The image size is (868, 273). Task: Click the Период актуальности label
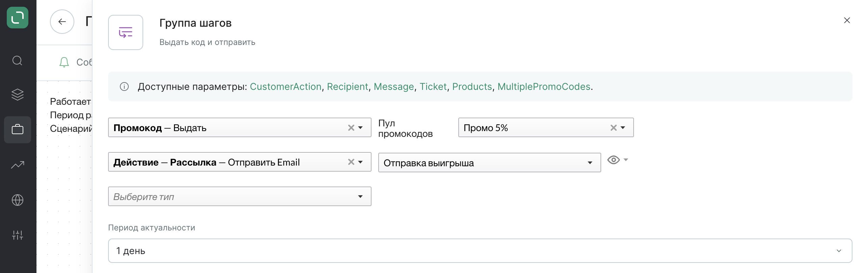152,228
